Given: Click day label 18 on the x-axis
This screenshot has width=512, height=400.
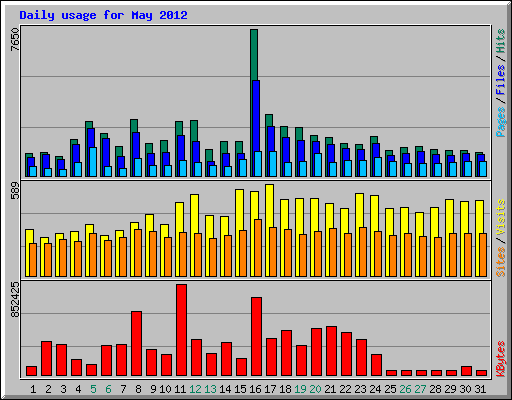Looking at the screenshot, I should tap(285, 389).
